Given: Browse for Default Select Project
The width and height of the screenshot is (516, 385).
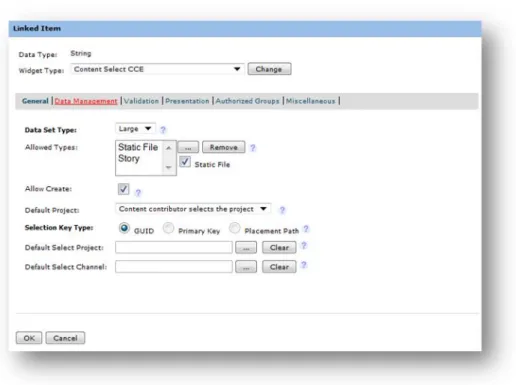Looking at the screenshot, I should tap(246, 248).
